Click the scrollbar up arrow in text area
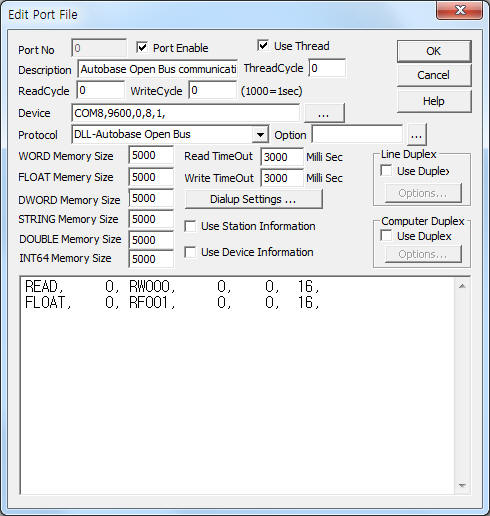490x516 pixels. click(462, 286)
